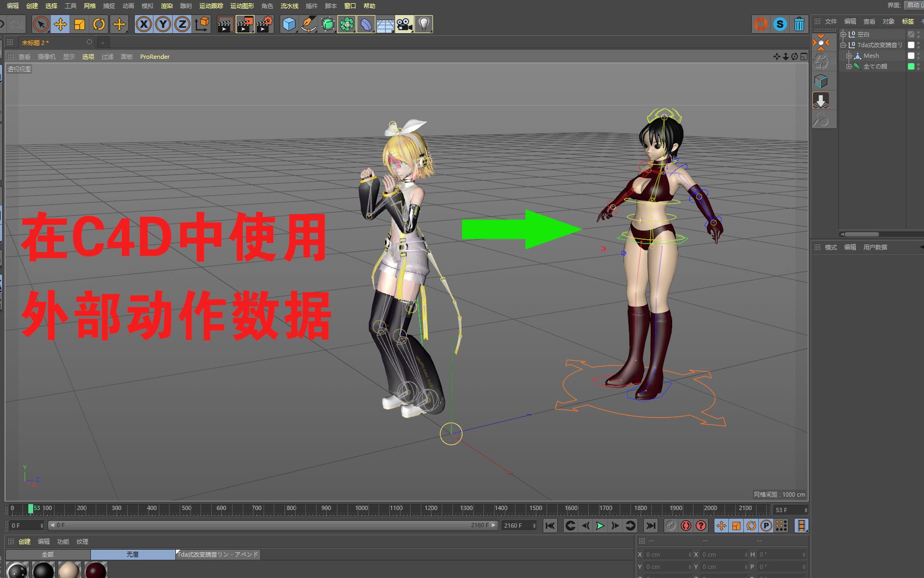
Task: Click the orange arrows axis center icon
Action: [x=821, y=43]
